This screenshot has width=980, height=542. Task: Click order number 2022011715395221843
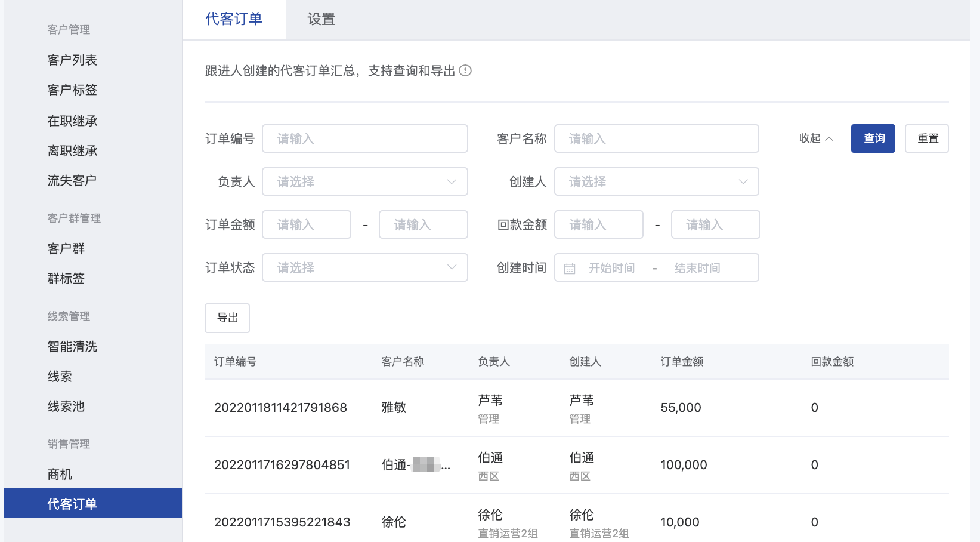(282, 522)
